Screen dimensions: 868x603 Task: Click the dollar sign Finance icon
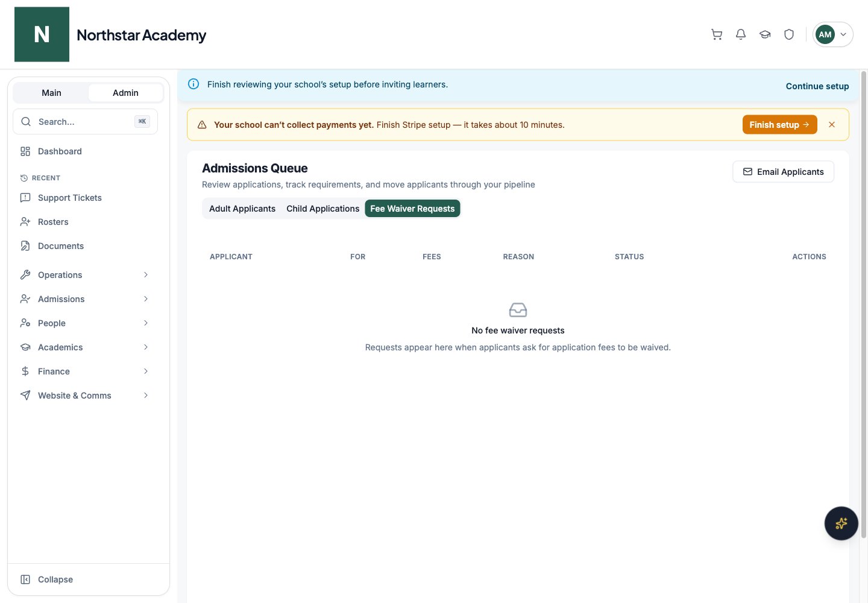pos(25,371)
